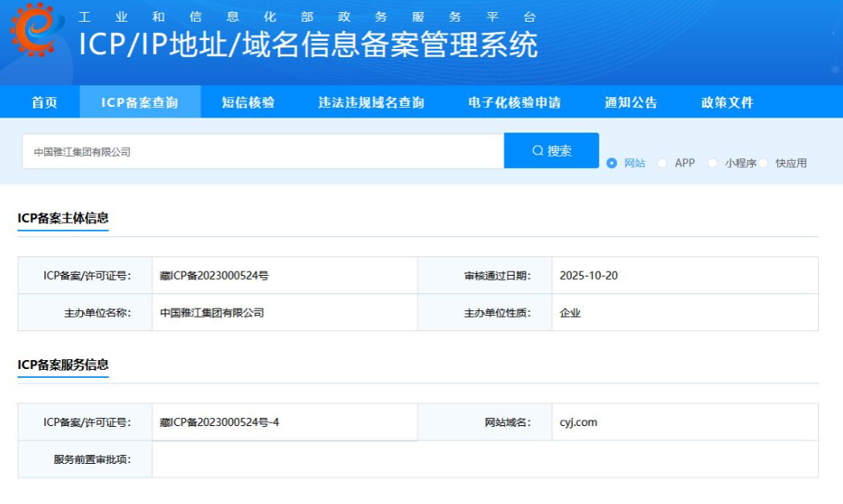Switch to ICP备案查询 tab
The image size is (843, 504).
(x=139, y=102)
